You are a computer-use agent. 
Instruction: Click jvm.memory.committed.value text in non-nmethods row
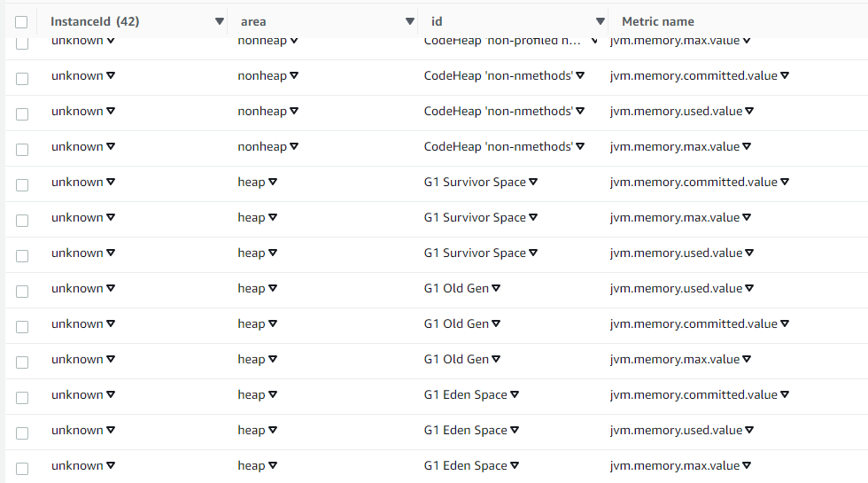click(x=694, y=75)
